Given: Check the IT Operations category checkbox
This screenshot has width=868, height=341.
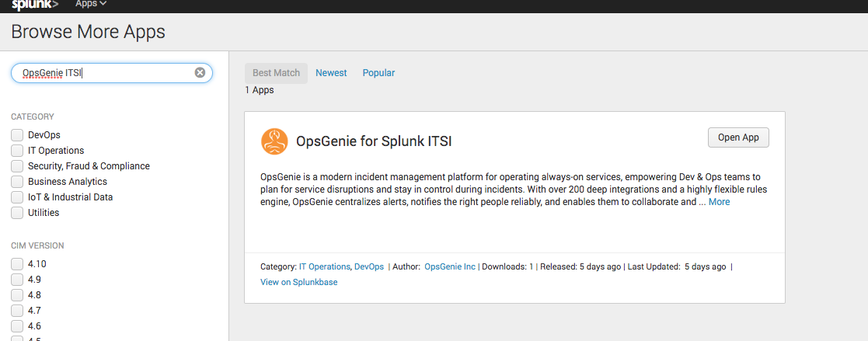Looking at the screenshot, I should click(x=17, y=151).
